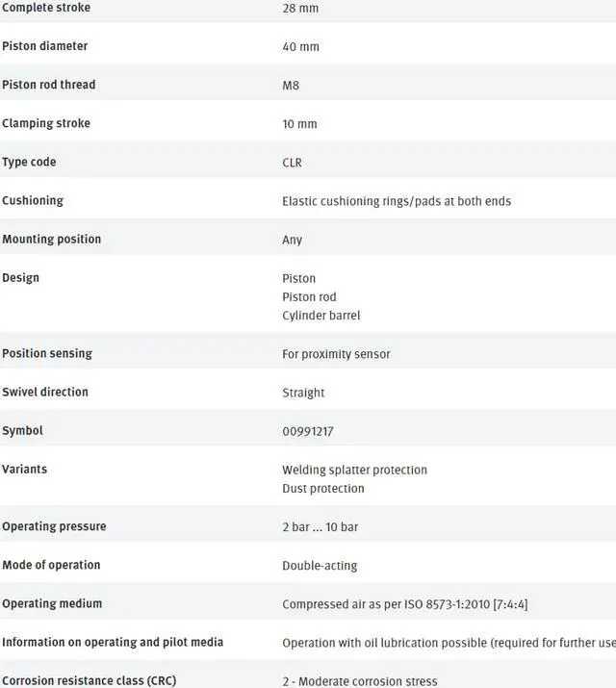Click the 'Any' mounting position value
Image resolution: width=616 pixels, height=688 pixels.
click(x=292, y=240)
